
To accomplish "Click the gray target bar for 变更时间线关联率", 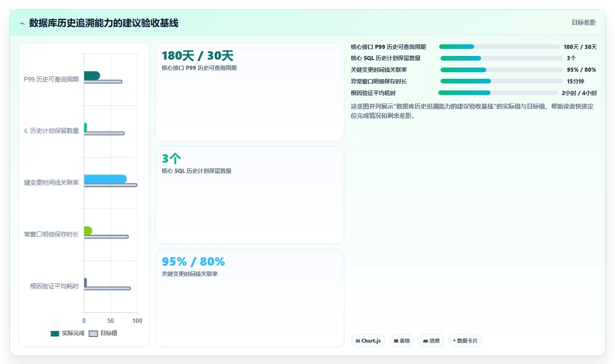I will (x=111, y=185).
